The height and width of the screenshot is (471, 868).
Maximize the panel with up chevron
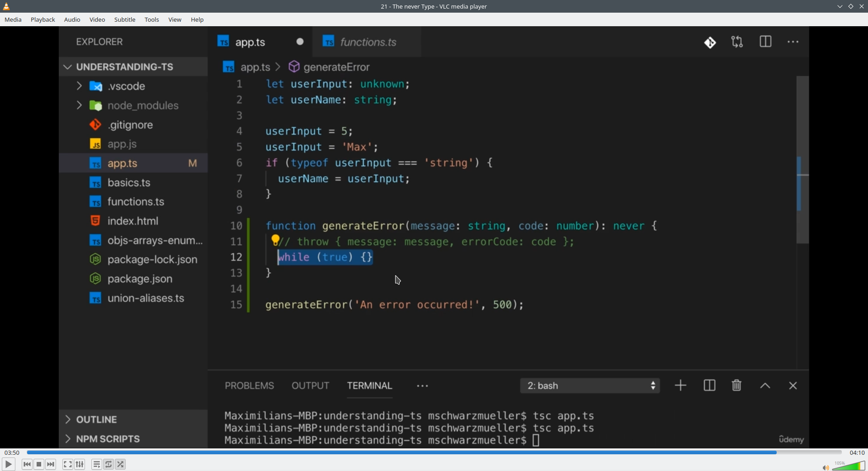click(x=765, y=386)
